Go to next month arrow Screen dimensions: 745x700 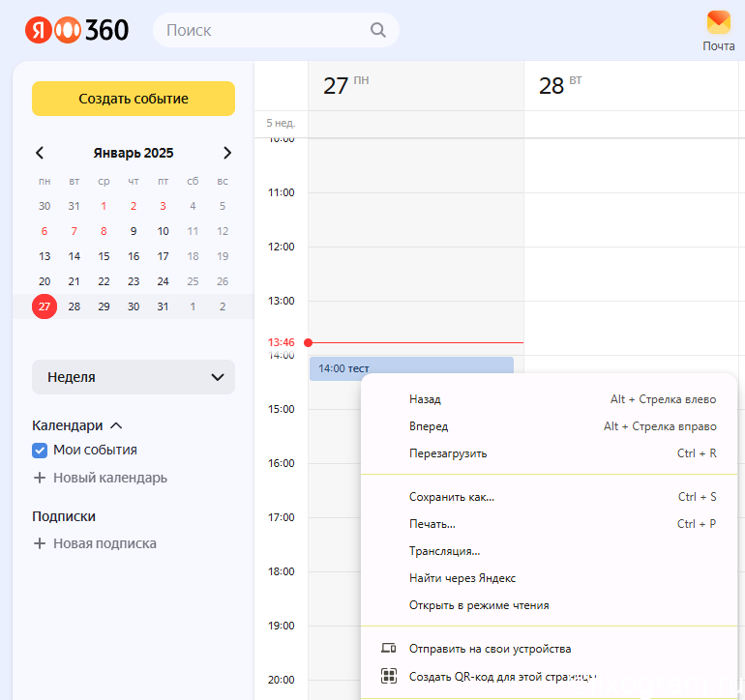click(x=227, y=153)
